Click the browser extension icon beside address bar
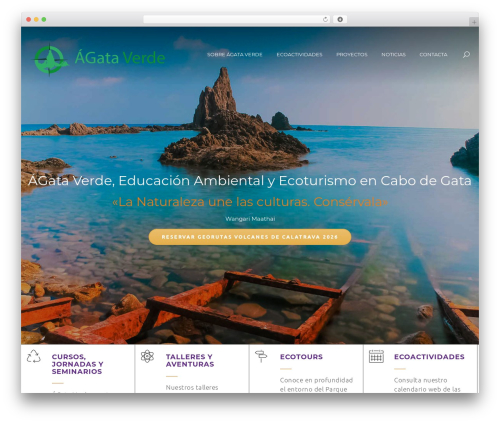 (340, 19)
